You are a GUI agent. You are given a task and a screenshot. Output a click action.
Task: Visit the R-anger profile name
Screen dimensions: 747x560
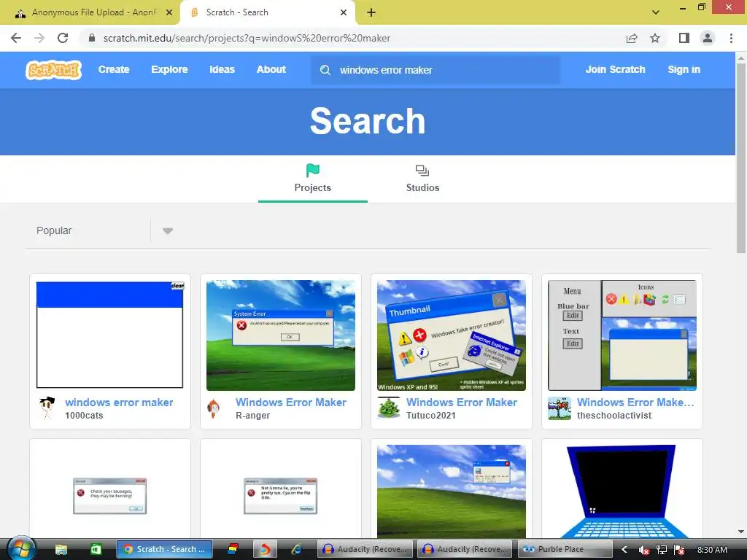[253, 415]
